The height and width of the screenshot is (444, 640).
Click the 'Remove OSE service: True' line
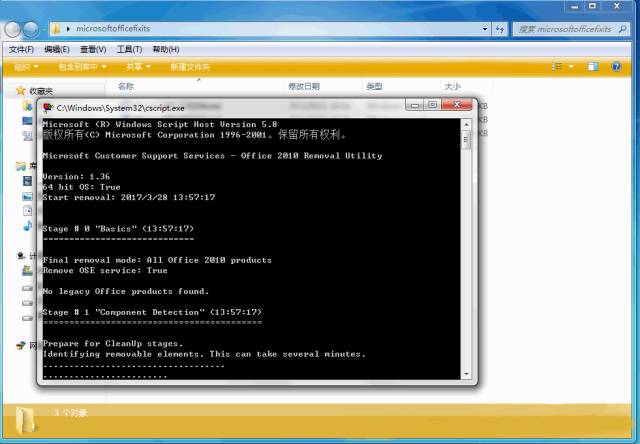click(105, 271)
